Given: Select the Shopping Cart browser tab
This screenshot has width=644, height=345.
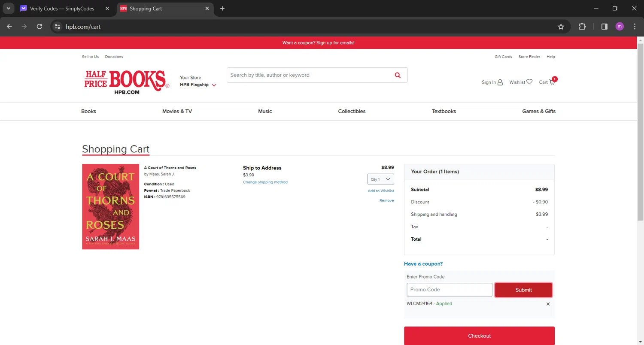Looking at the screenshot, I should coord(165,9).
